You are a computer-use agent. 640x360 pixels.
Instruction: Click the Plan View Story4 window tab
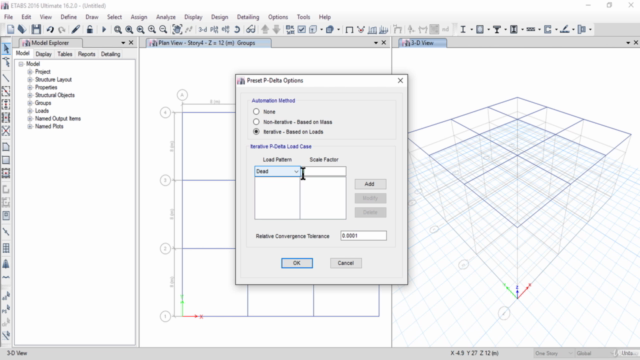click(x=208, y=43)
